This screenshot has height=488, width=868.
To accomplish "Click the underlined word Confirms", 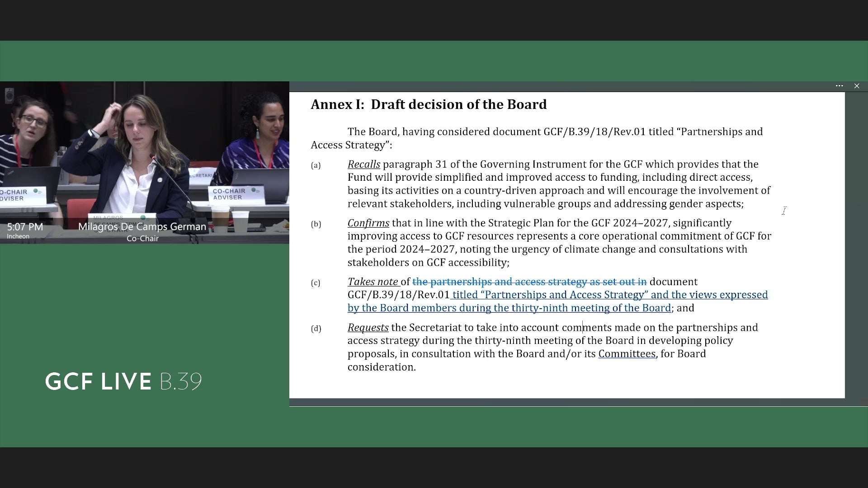I will click(368, 223).
